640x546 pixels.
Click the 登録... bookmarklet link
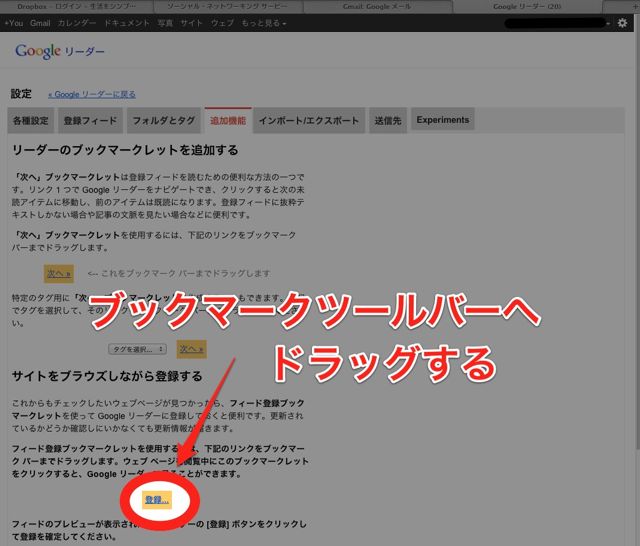157,499
